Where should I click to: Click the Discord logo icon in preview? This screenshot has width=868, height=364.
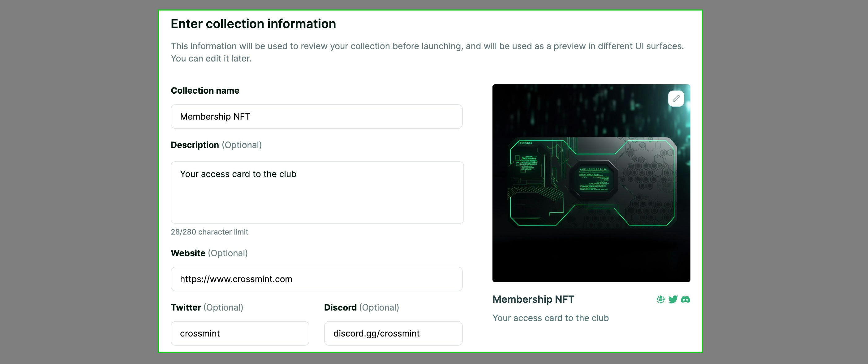(685, 299)
